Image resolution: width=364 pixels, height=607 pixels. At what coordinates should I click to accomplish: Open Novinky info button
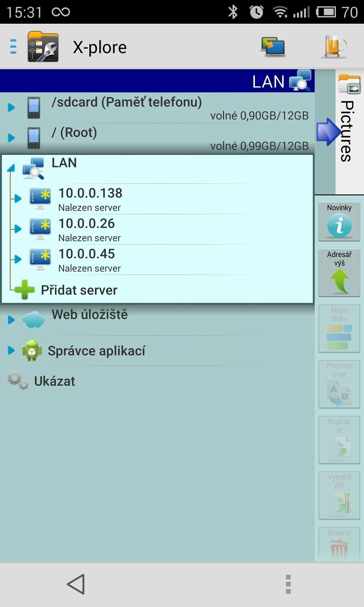coord(339,222)
